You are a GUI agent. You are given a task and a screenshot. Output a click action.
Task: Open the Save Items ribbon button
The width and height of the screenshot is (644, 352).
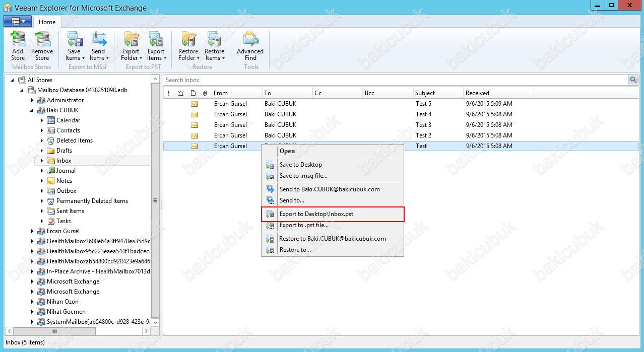tap(74, 46)
